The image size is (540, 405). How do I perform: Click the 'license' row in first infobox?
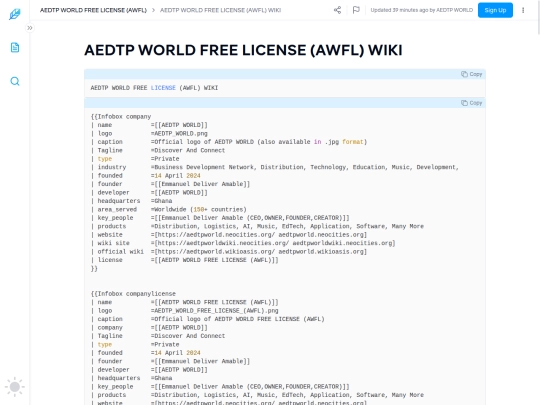pos(185,260)
